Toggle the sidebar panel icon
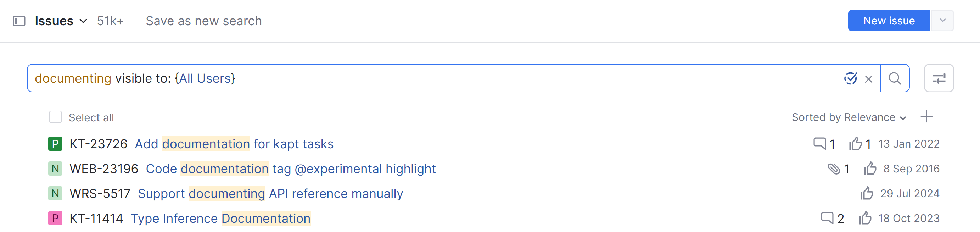980x232 pixels. pyautogui.click(x=19, y=21)
